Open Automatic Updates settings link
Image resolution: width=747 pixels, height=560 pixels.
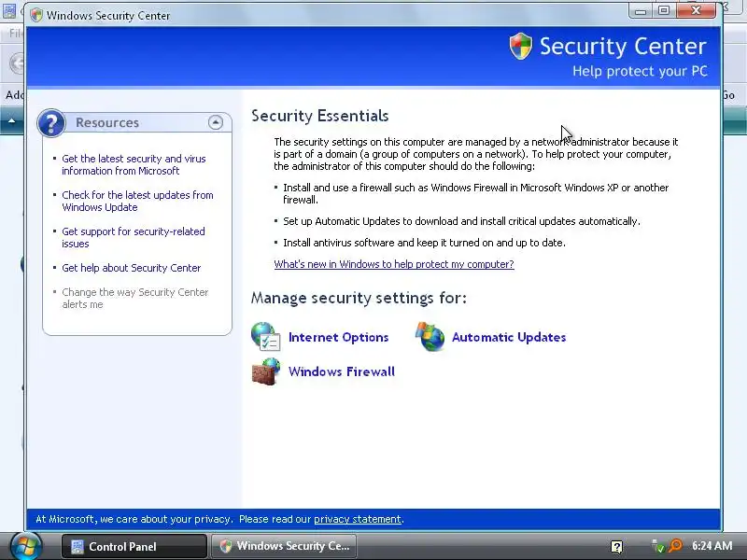click(509, 337)
